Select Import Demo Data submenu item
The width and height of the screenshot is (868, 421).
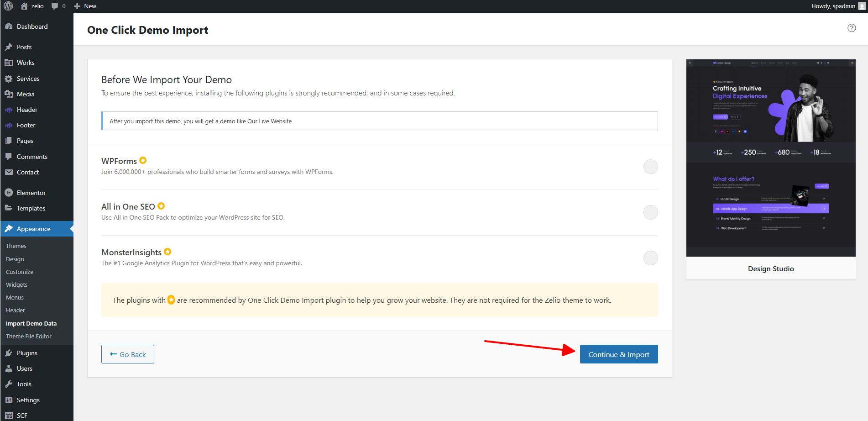point(31,323)
